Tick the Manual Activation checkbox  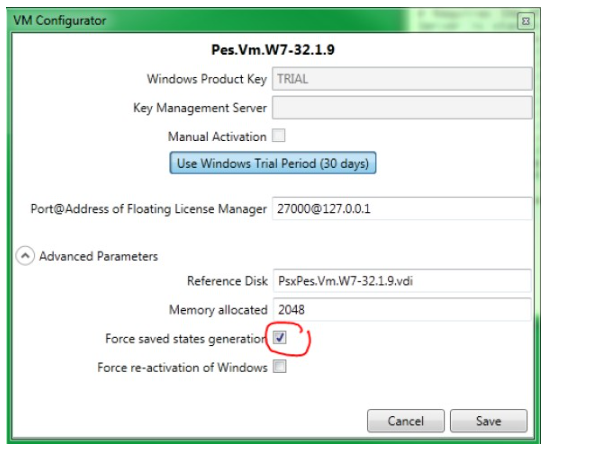pos(278,136)
